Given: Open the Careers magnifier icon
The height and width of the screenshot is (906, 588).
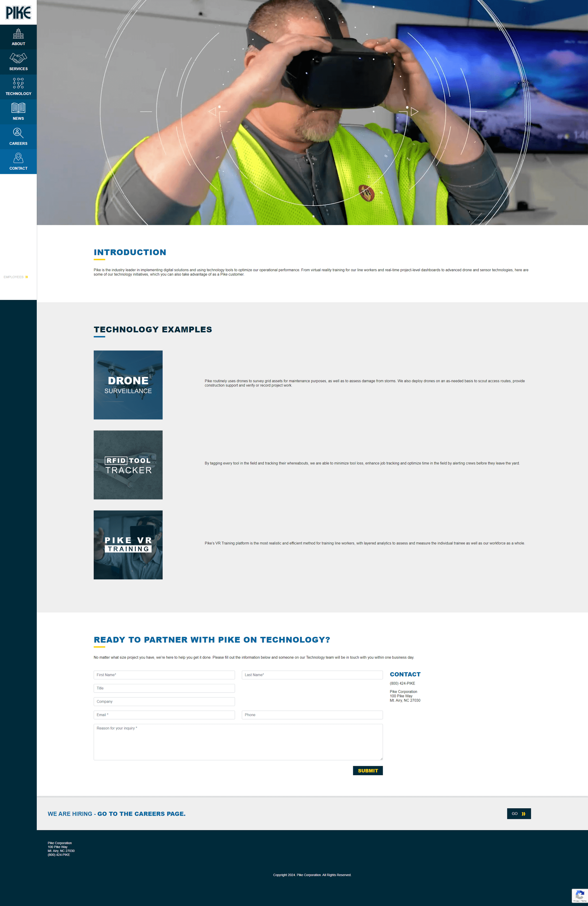Looking at the screenshot, I should pyautogui.click(x=18, y=133).
